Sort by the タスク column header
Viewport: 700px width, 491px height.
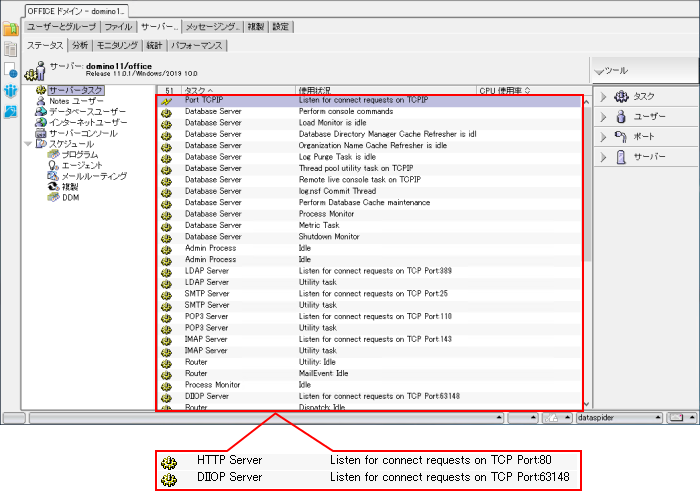pos(200,90)
